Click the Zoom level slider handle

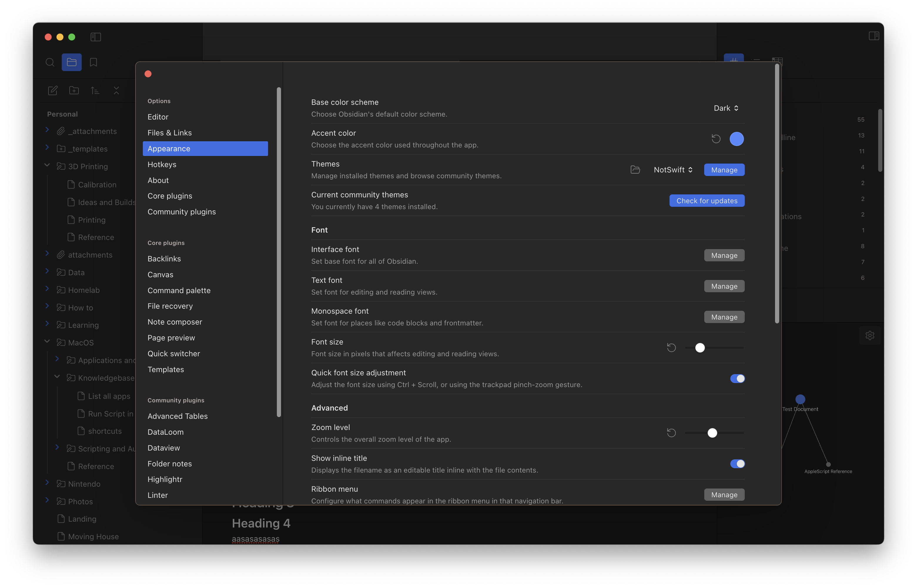[x=712, y=433]
